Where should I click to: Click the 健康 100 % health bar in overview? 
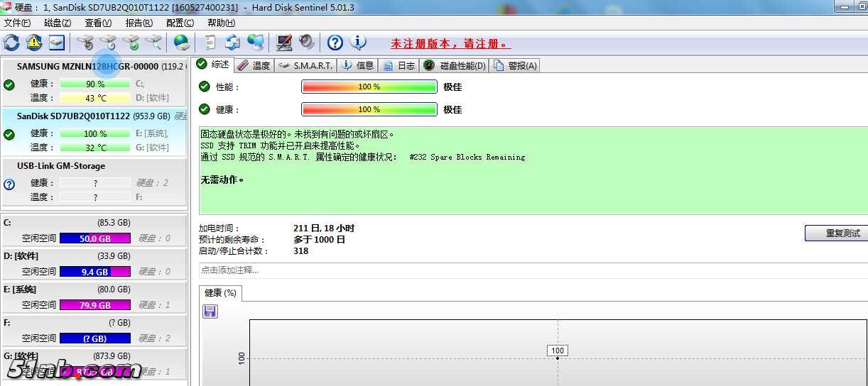coord(369,109)
